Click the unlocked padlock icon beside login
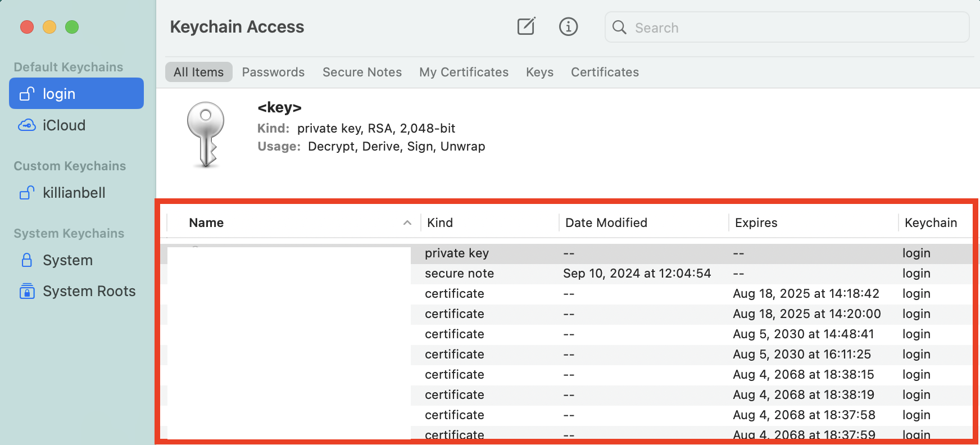Image resolution: width=980 pixels, height=445 pixels. pyautogui.click(x=27, y=93)
